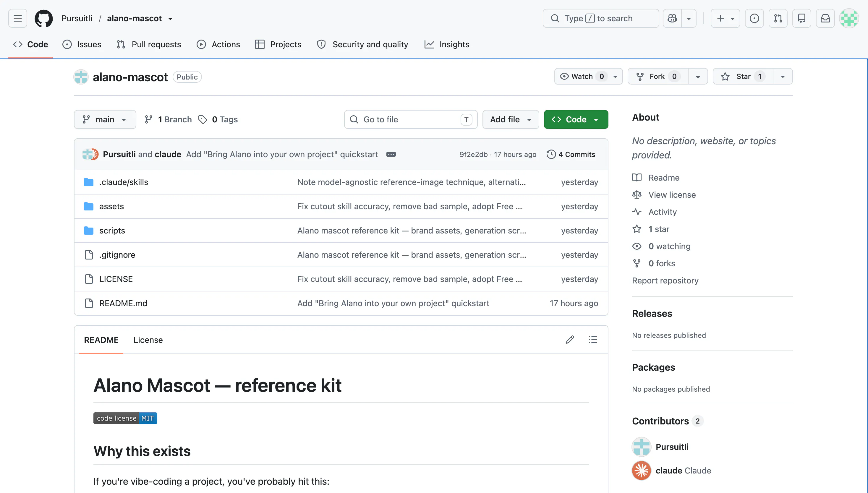Open the hamburger navigation menu
The width and height of the screenshot is (868, 493).
(x=18, y=18)
